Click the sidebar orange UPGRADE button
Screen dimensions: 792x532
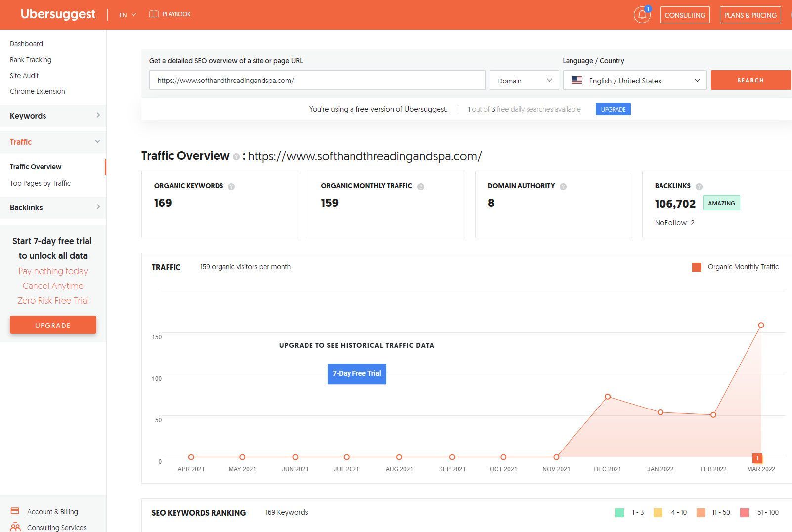point(53,325)
